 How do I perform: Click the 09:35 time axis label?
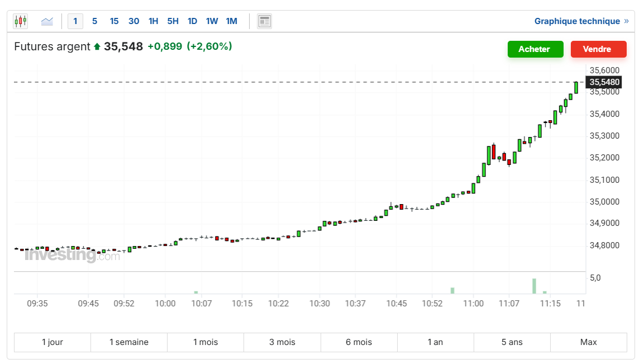coord(37,304)
